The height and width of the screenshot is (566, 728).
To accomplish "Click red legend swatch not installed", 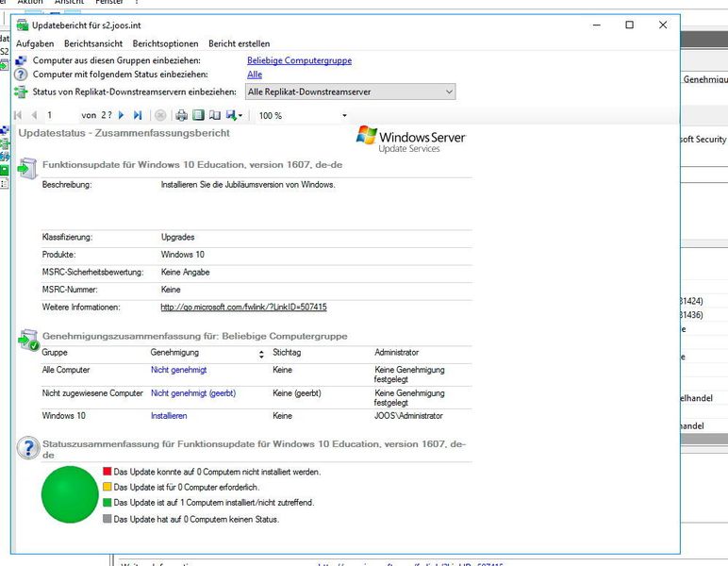I will click(x=108, y=472).
